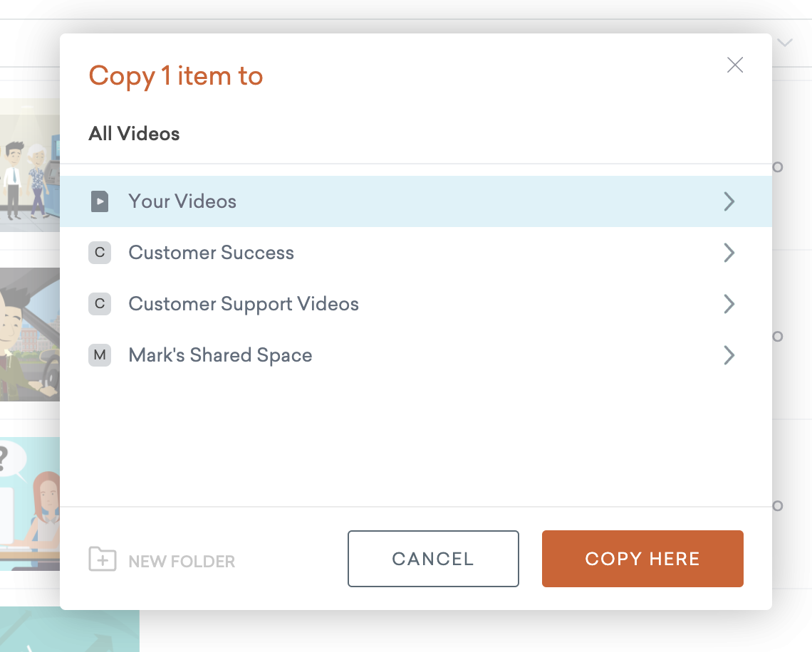The image size is (812, 652).
Task: Click the new folder plus icon
Action: point(103,559)
